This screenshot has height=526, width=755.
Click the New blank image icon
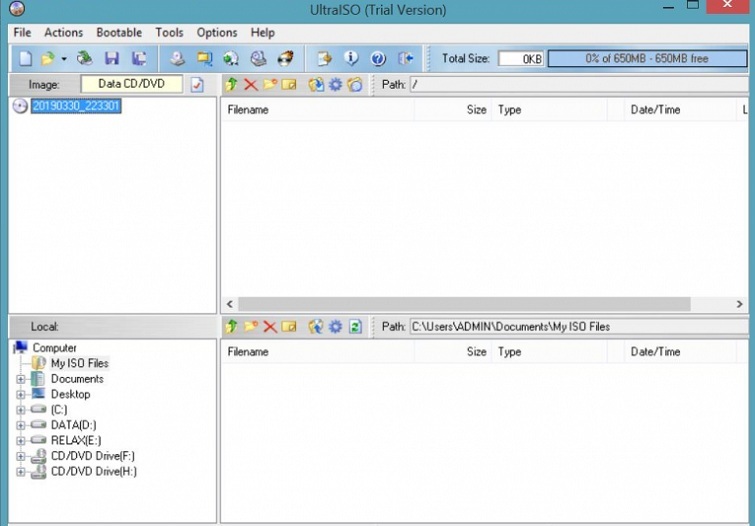click(x=25, y=59)
